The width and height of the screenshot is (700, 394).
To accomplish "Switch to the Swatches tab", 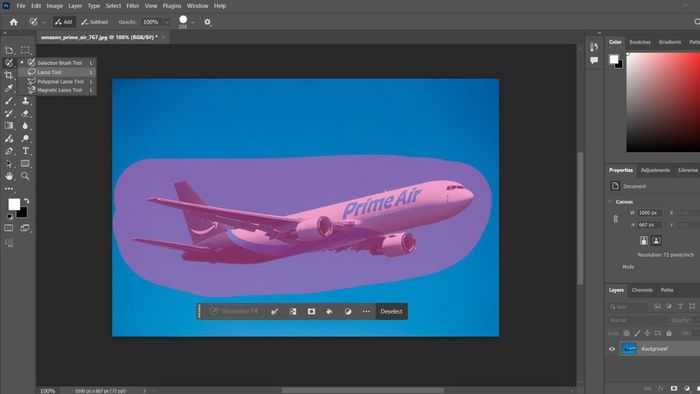I will [640, 42].
